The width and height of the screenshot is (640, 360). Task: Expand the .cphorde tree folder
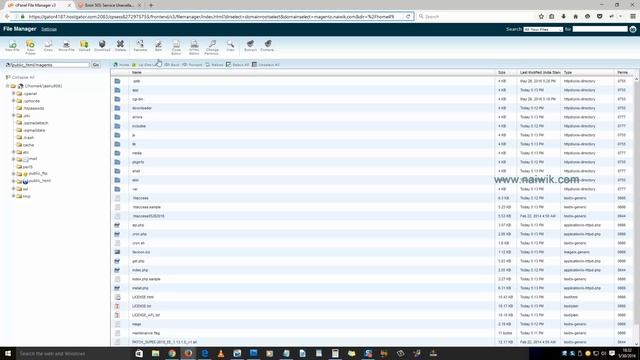coord(13,101)
